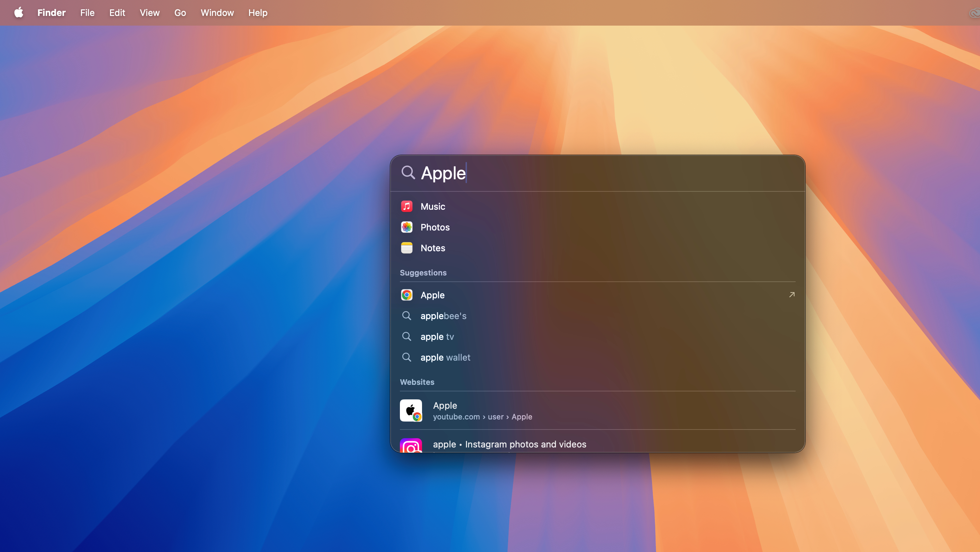Screen dimensions: 980x552
Task: Select the apple wallet search suggestion
Action: point(445,358)
